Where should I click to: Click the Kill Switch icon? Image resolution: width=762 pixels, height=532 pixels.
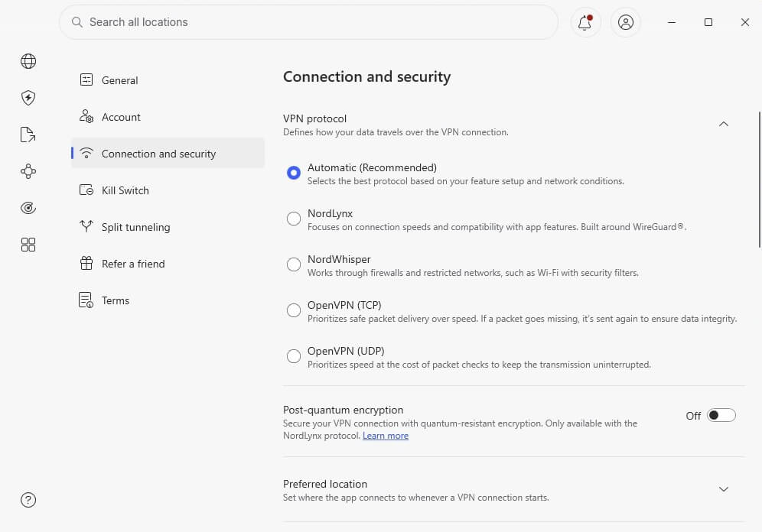[x=86, y=190]
